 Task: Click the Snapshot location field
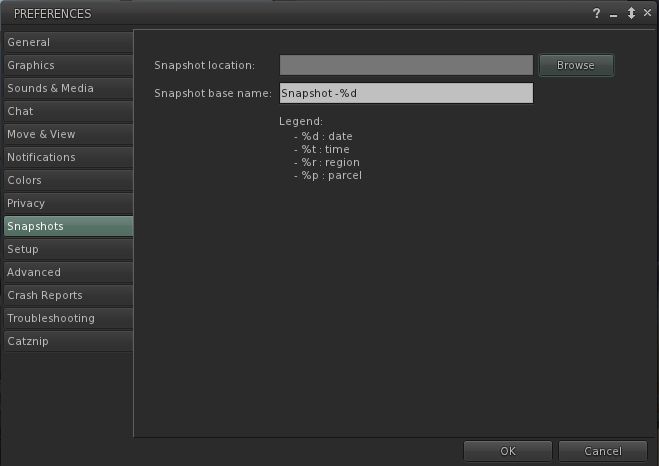pos(406,65)
